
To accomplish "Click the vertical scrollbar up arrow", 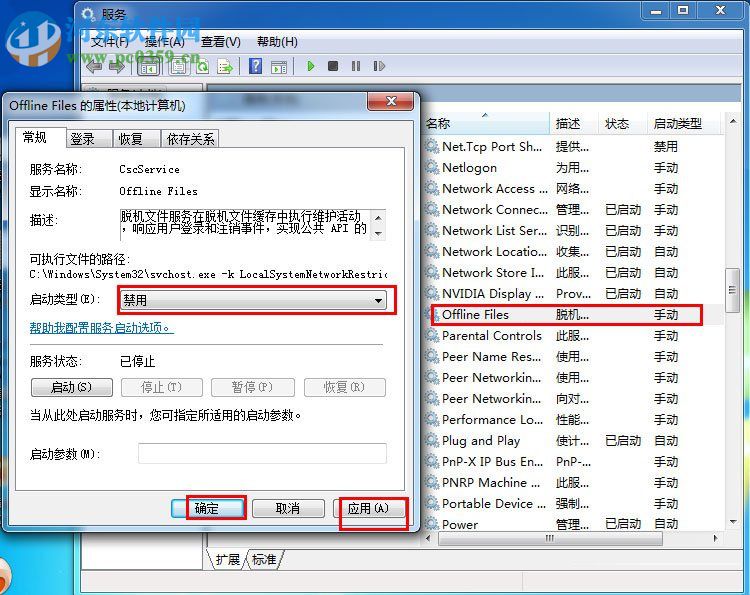I will (732, 121).
